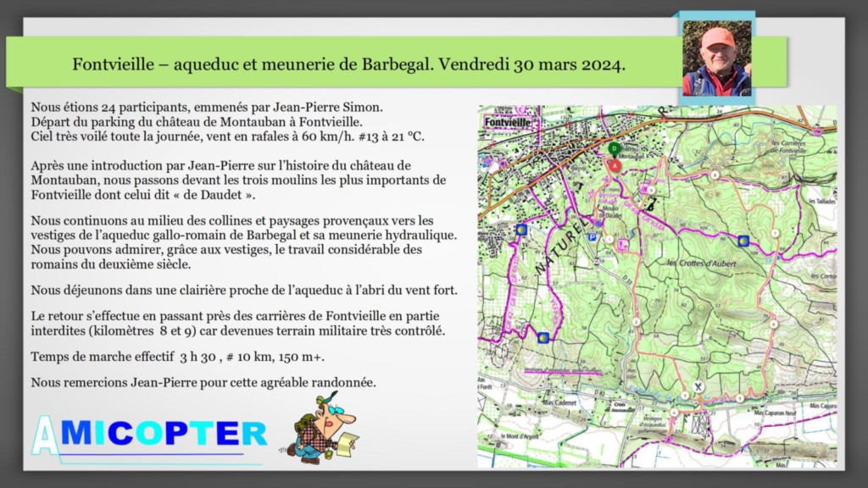Click the Mas Cadenet place label
868x488 pixels.
click(x=560, y=402)
